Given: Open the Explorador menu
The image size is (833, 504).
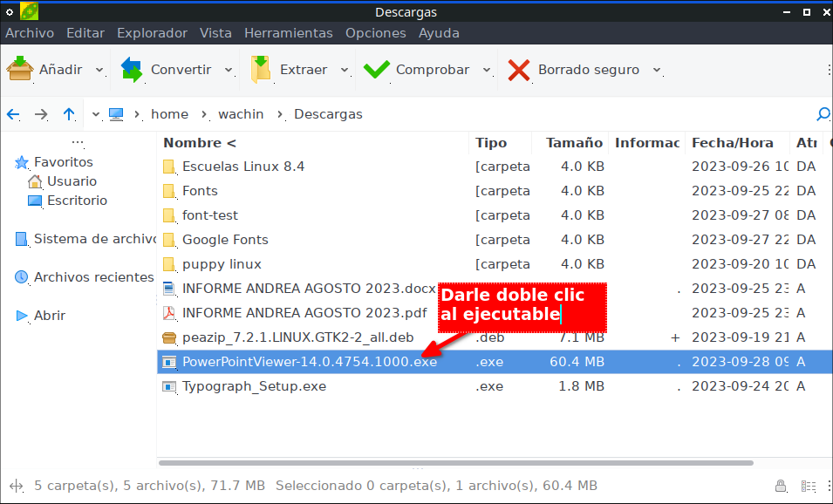Looking at the screenshot, I should point(152,33).
